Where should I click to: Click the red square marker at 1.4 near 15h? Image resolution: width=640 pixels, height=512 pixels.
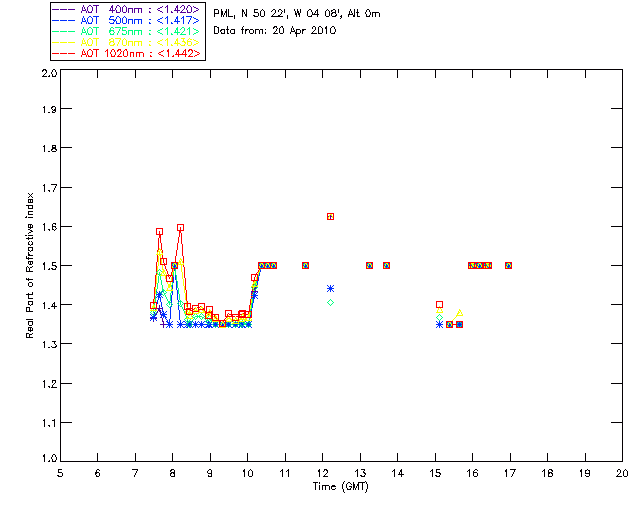click(439, 305)
